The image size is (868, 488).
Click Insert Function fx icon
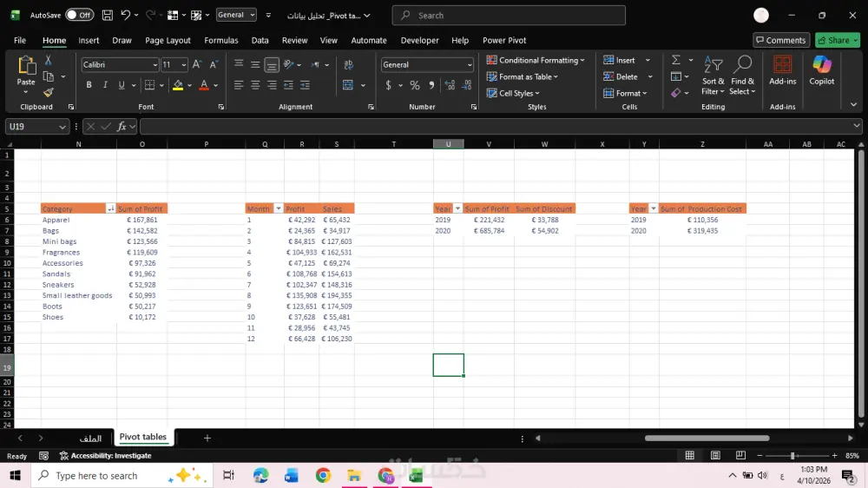(x=122, y=126)
